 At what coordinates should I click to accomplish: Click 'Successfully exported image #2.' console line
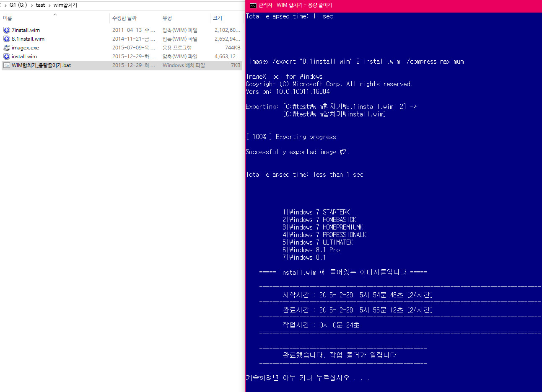point(297,152)
